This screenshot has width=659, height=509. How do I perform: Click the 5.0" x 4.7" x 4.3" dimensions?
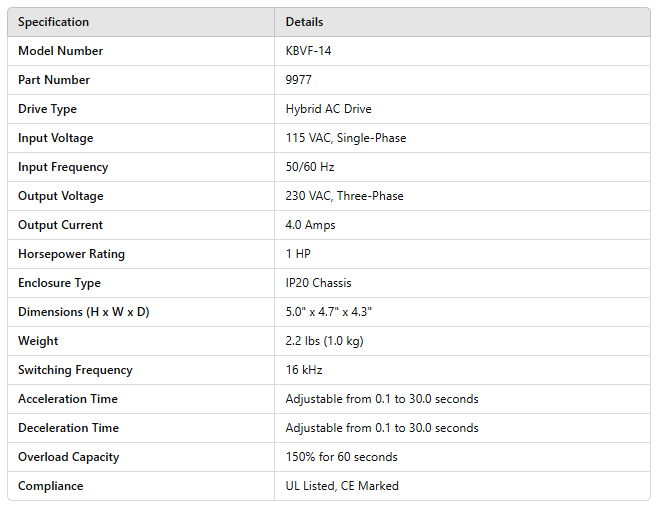click(329, 312)
